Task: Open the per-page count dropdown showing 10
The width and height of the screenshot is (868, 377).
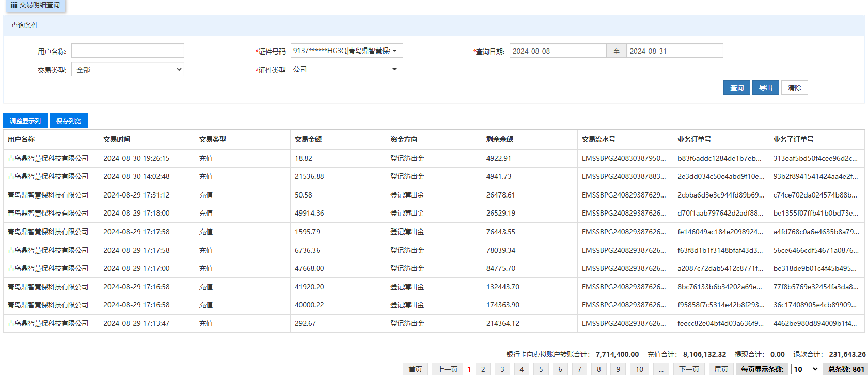Action: [x=805, y=369]
